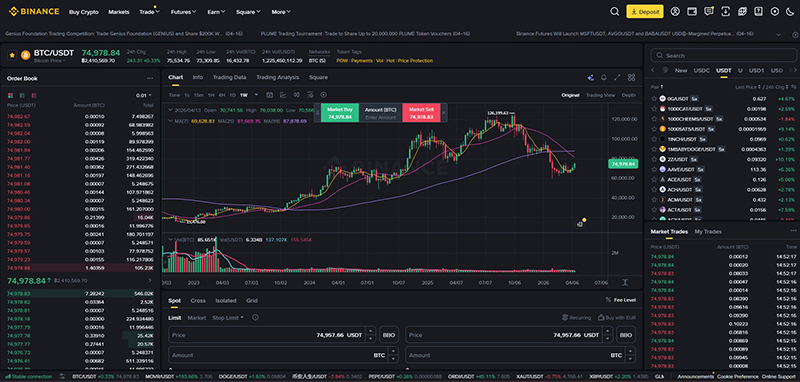Open the technical indicators chart icon

(x=283, y=95)
